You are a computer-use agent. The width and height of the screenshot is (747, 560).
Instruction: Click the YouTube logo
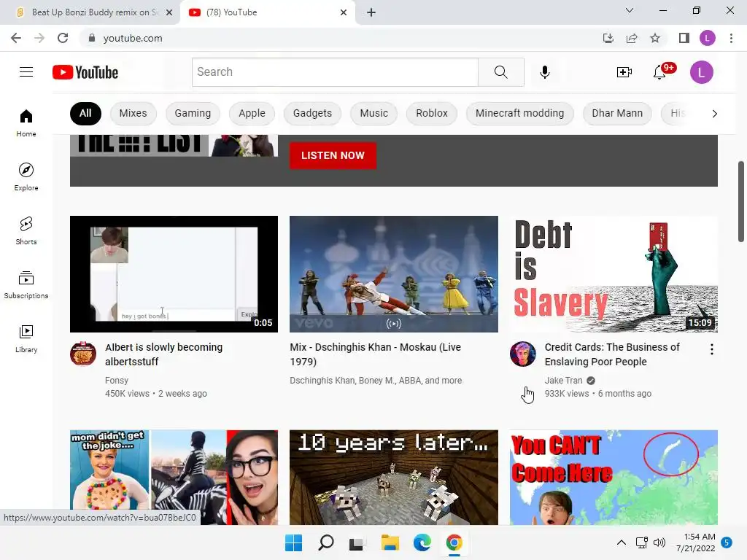point(85,72)
